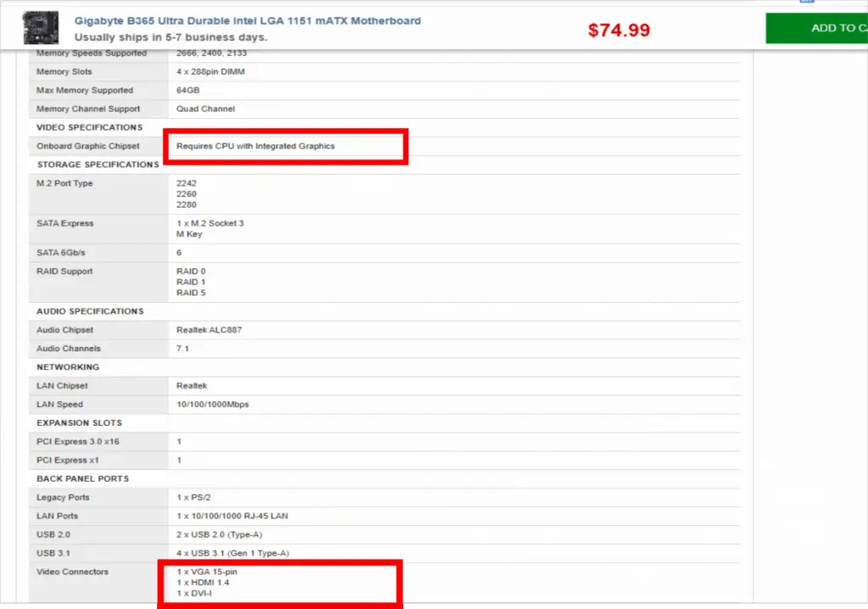The image size is (868, 609).
Task: Click the 'EXPANSION SLOTS' section heading
Action: click(79, 422)
